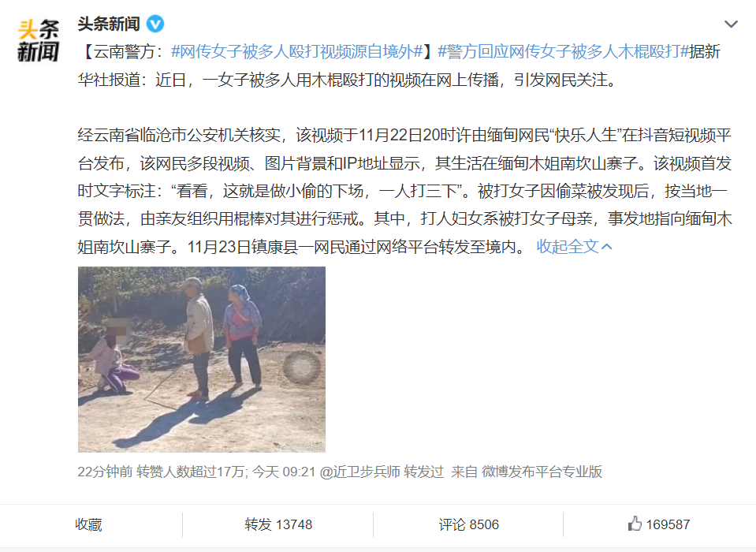
Task: Open the @近卫步兵师 user mention
Action: 359,472
